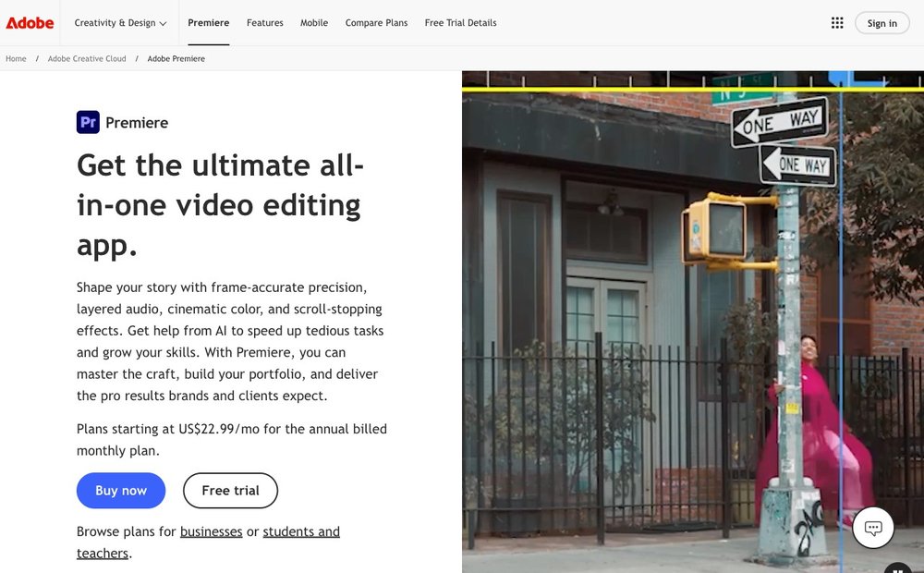Start the Free trial
The image size is (924, 573).
pyautogui.click(x=230, y=491)
